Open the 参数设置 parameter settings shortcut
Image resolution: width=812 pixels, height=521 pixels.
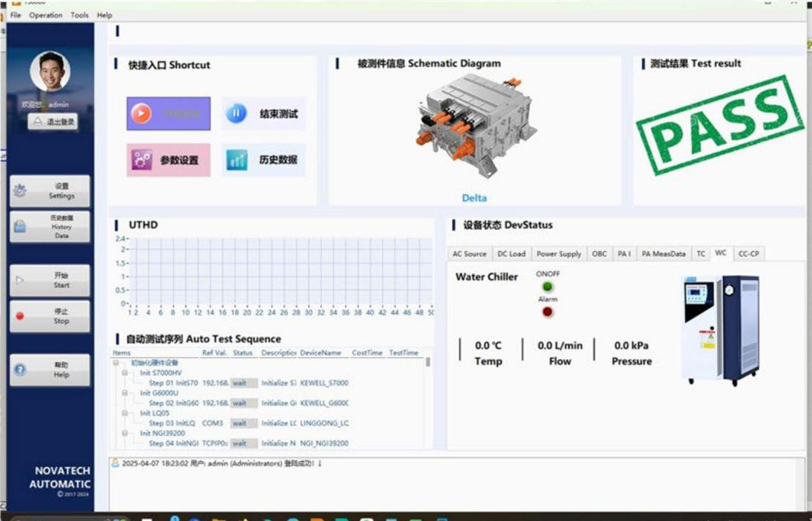click(x=168, y=160)
